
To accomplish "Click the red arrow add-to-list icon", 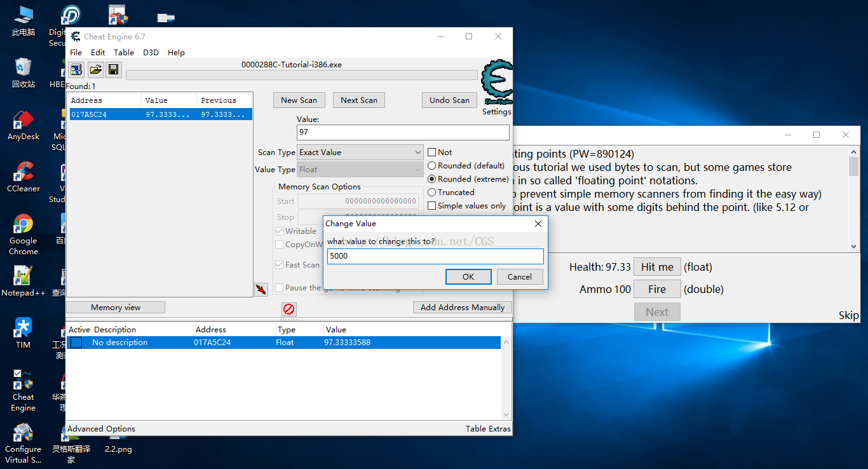I will [261, 290].
